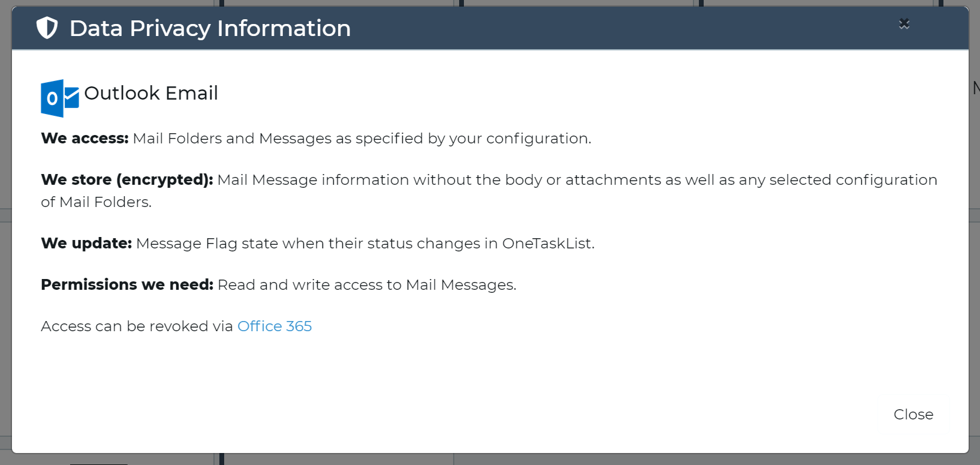
Task: Click the 'Read and write access to Mail Messages' text
Action: 367,284
